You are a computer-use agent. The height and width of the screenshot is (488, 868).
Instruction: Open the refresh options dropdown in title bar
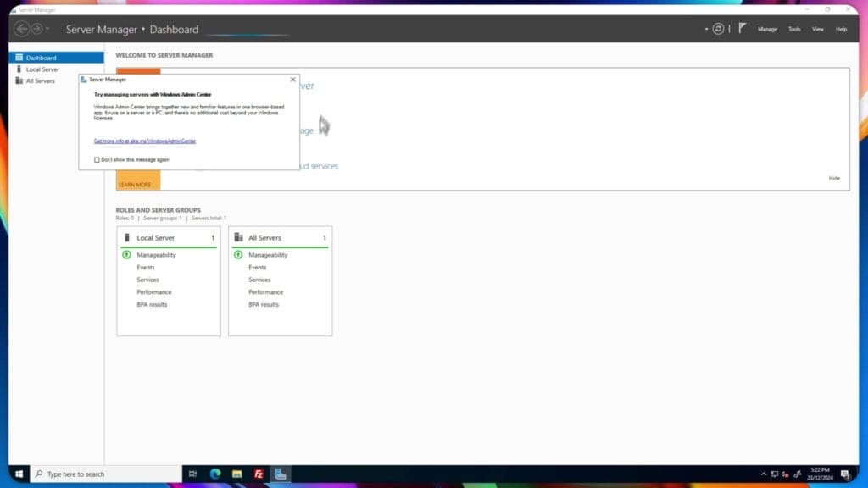click(x=706, y=29)
